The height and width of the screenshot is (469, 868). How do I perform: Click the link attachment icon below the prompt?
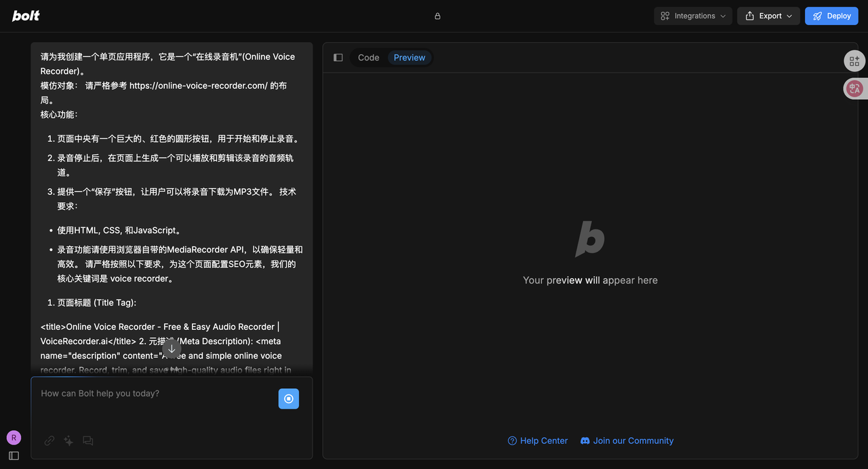pyautogui.click(x=50, y=440)
